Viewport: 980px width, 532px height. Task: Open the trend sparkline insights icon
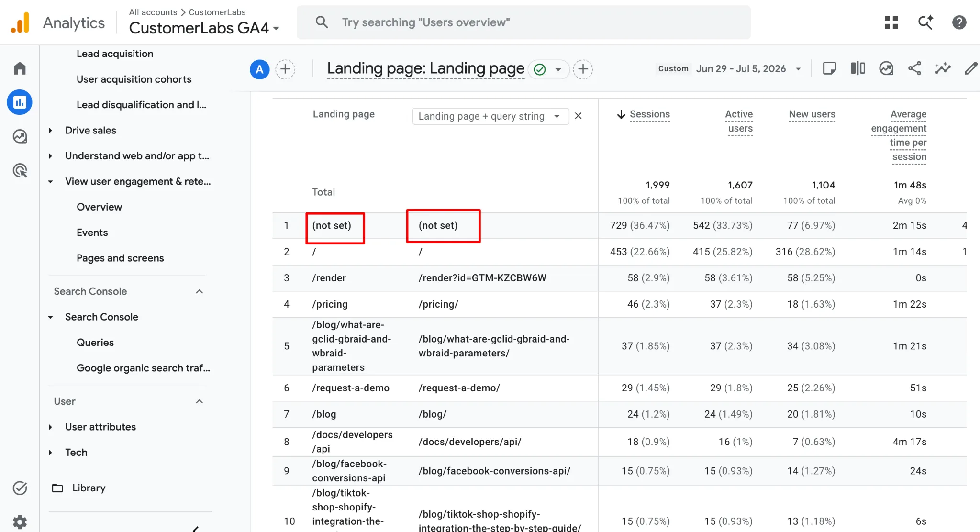[x=943, y=68]
